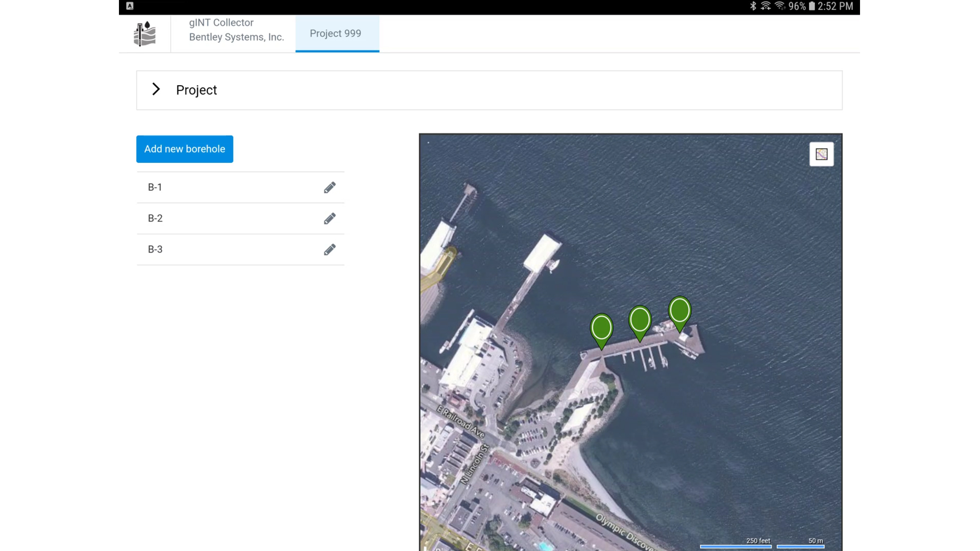This screenshot has width=980, height=551.
Task: Edit borehole B-2 with pencil icon
Action: point(330,219)
